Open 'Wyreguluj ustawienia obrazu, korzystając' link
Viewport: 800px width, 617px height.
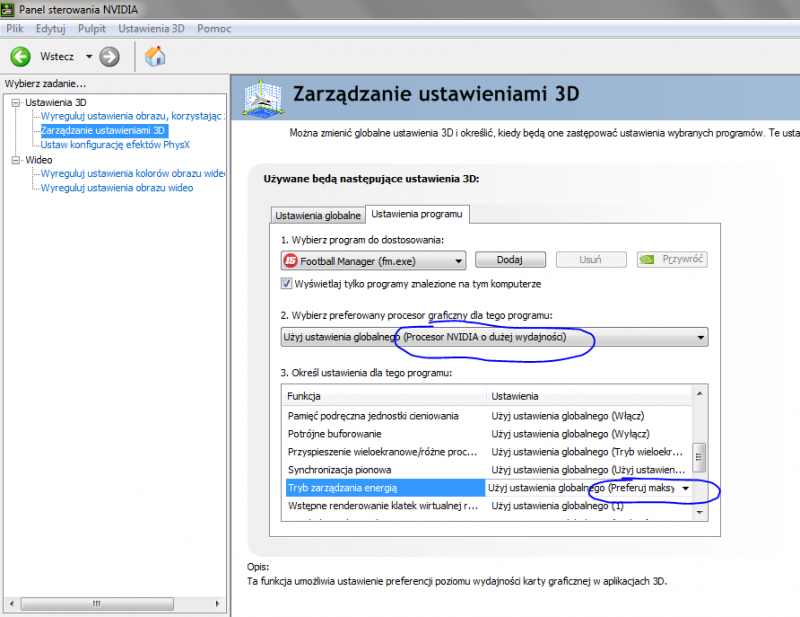(x=133, y=116)
